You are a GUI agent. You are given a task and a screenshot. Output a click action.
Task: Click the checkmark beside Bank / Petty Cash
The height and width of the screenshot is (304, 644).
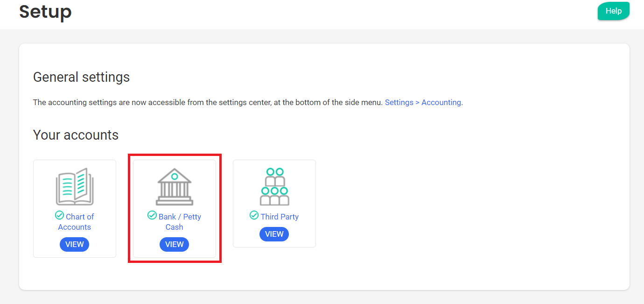point(152,215)
